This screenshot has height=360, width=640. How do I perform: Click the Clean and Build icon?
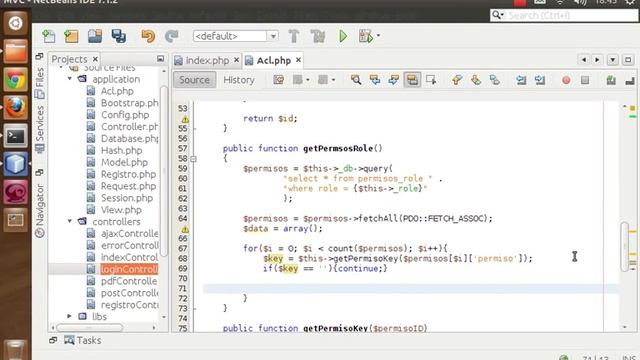(318, 36)
